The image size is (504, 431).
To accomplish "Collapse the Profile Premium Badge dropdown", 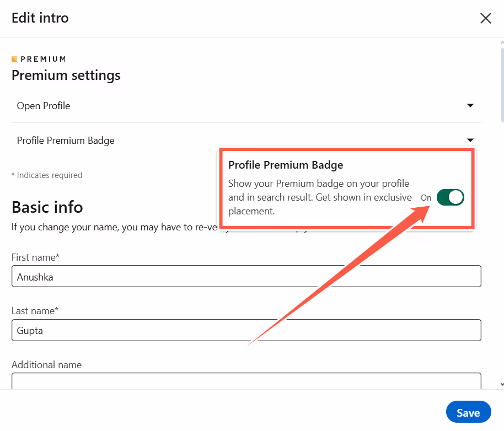I will [470, 140].
